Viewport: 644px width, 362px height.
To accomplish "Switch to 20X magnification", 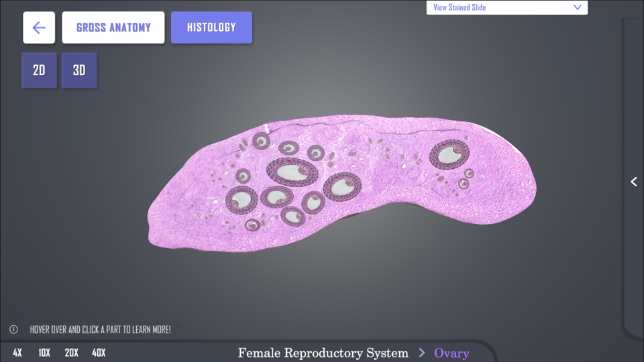I will pyautogui.click(x=72, y=353).
